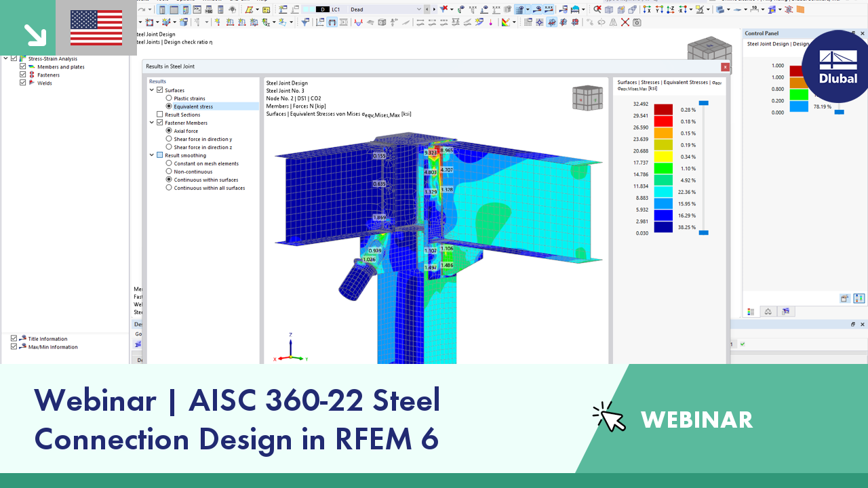Toggle the Fastener Members checkbox
The image size is (868, 488).
160,123
